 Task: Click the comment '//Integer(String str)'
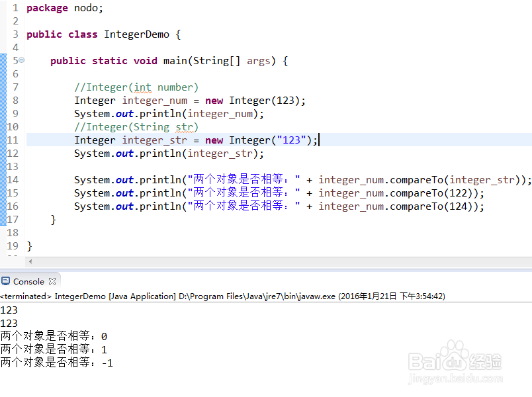pos(136,127)
